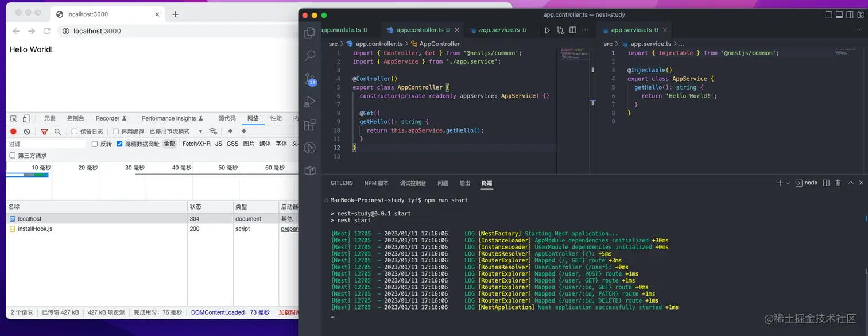Screen dimensions: 868x336
Task: Toggle primary sidebar layout icon in title bar
Action: (828, 15)
